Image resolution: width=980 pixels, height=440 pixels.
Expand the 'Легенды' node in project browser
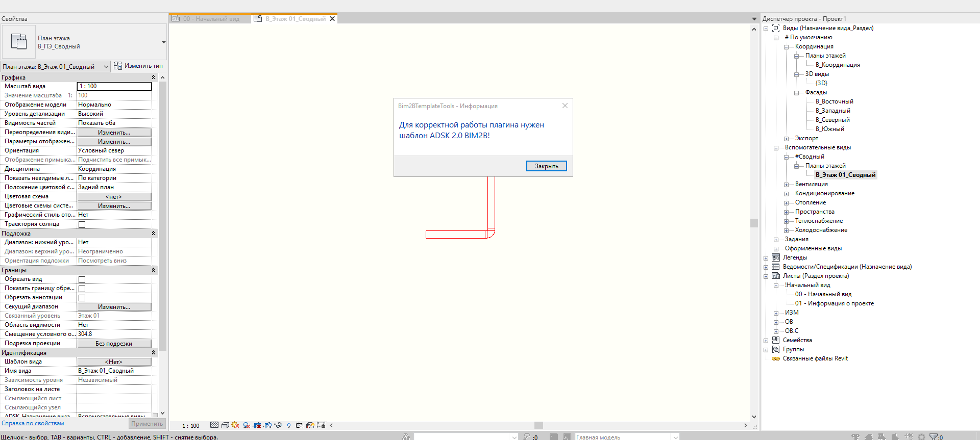point(766,258)
